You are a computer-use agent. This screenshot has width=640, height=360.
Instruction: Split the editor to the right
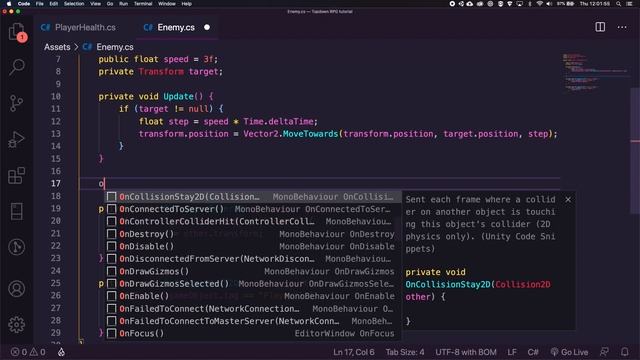coord(600,27)
